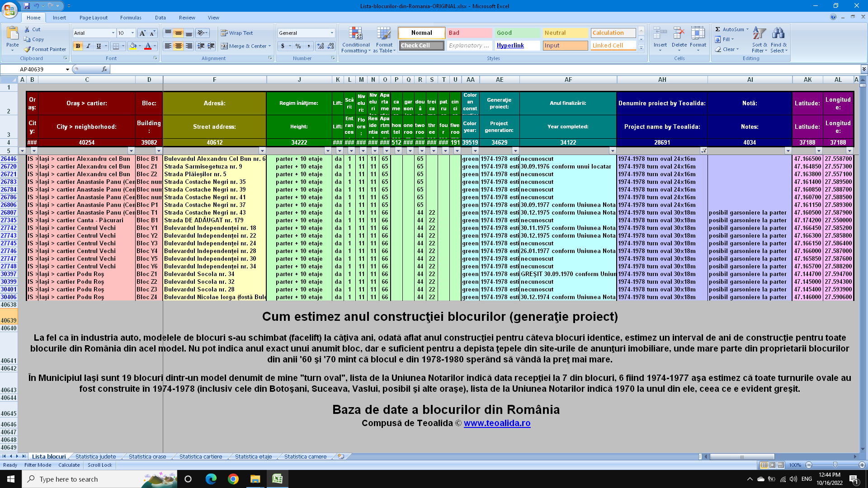Switch to Page Break Preview in status bar
868x488 pixels.
click(781, 465)
